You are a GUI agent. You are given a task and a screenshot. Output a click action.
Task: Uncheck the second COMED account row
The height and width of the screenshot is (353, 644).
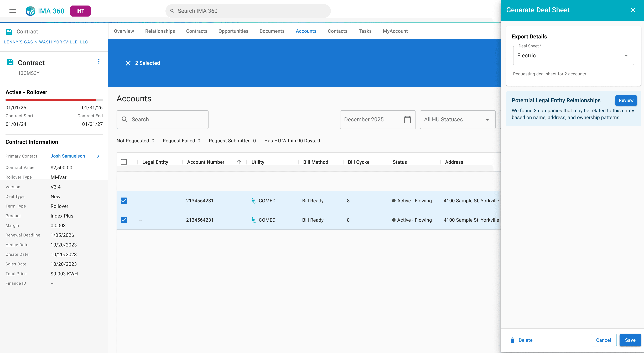tap(124, 220)
